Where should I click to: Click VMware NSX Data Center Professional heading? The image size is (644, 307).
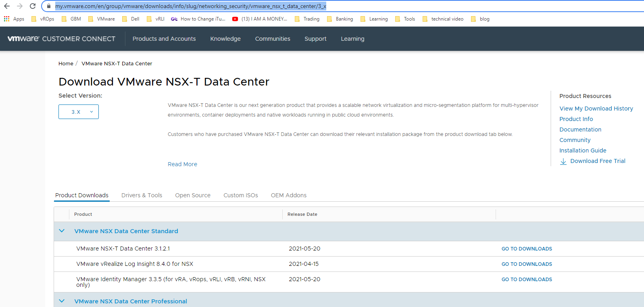(131, 301)
